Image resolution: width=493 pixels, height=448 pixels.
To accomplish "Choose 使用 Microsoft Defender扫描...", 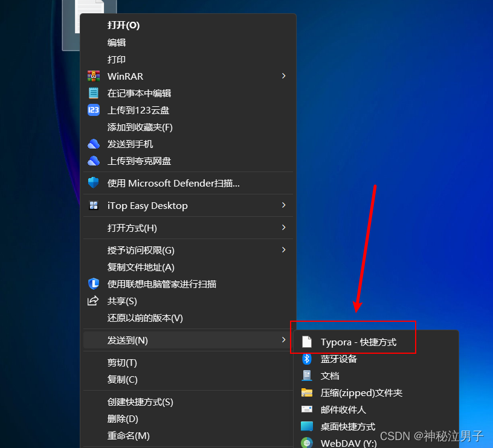I will click(x=188, y=183).
